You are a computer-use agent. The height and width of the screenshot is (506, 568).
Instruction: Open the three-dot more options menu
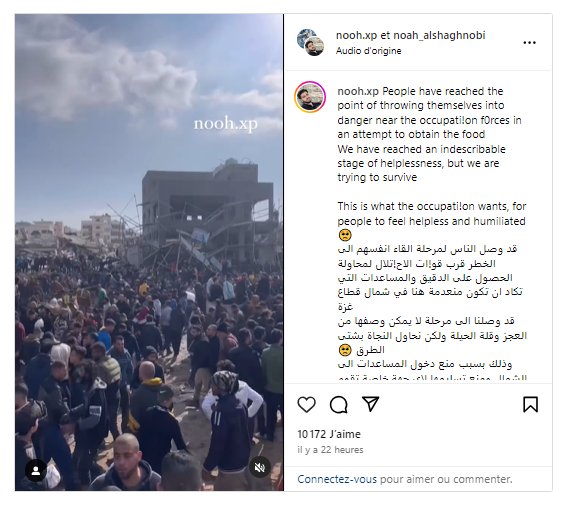(x=529, y=43)
